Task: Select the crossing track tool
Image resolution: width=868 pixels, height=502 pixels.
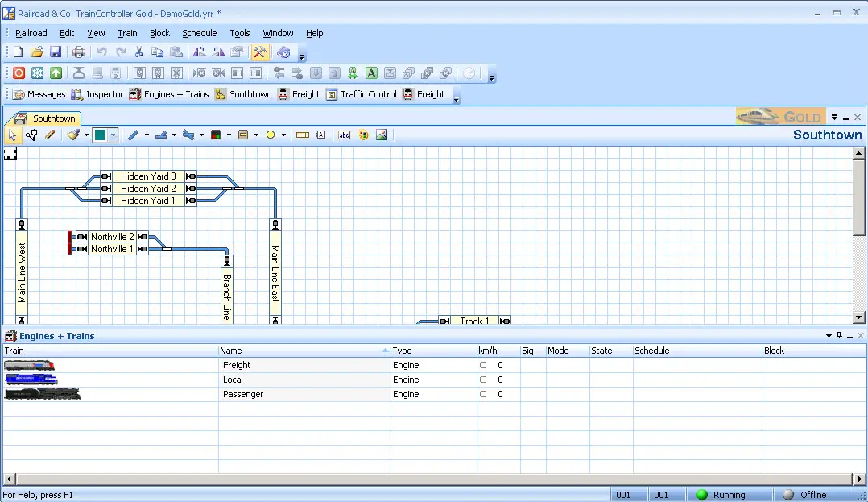Action: pos(188,135)
